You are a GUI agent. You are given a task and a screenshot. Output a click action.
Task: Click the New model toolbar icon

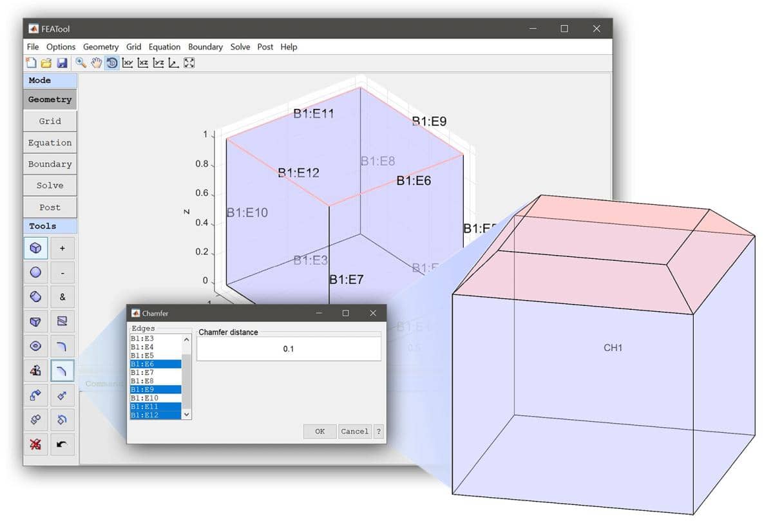[31, 63]
